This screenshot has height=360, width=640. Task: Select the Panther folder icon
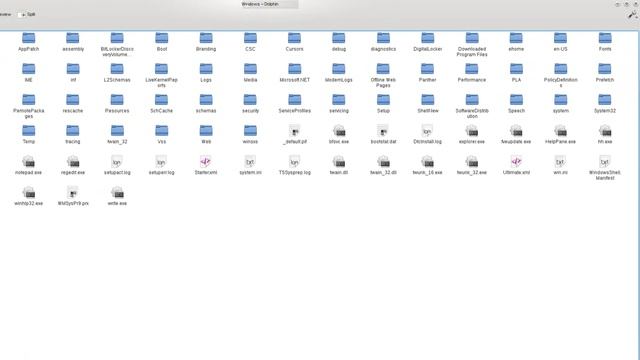click(427, 69)
